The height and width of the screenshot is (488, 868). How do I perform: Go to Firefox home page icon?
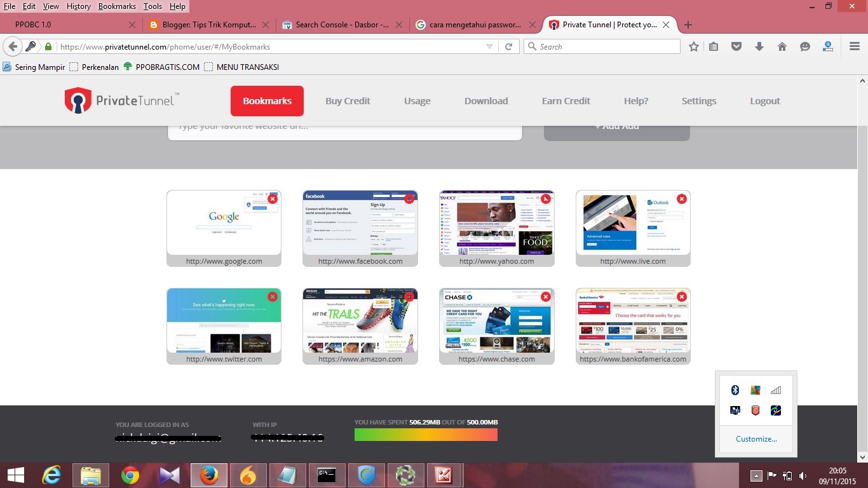point(782,46)
